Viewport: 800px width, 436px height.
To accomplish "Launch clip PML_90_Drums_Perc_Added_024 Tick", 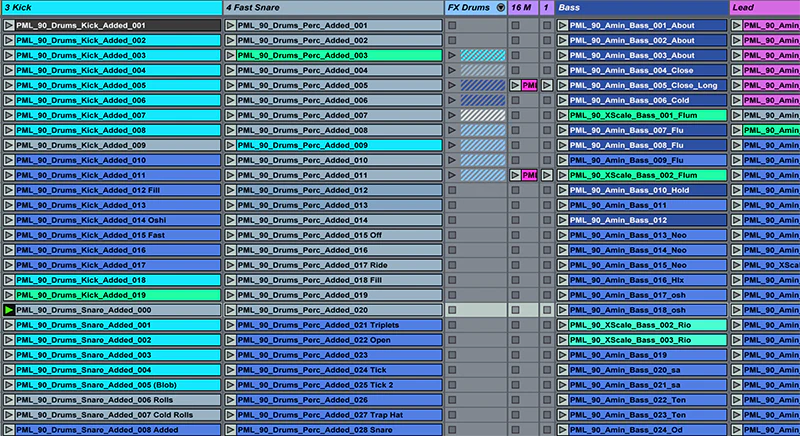I will (231, 370).
